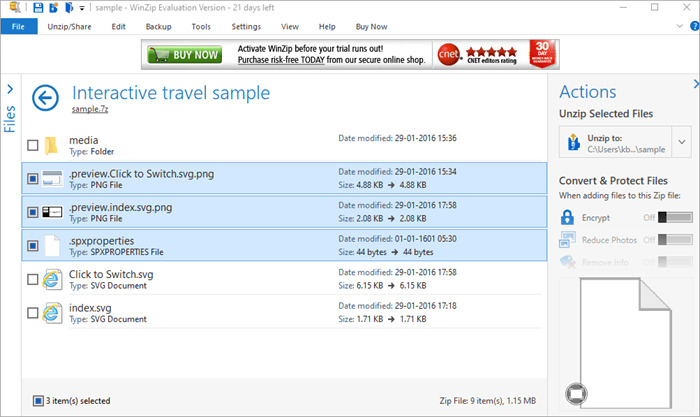Screen dimensions: 700x417
Task: Uncheck the .spxproperties file checkbox
Action: coord(33,246)
